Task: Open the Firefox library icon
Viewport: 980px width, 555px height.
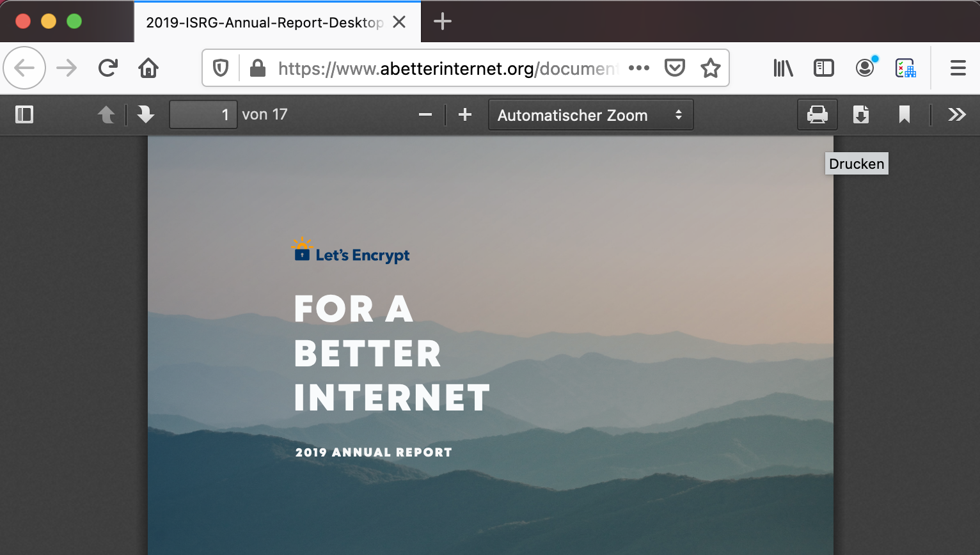Action: coord(783,68)
